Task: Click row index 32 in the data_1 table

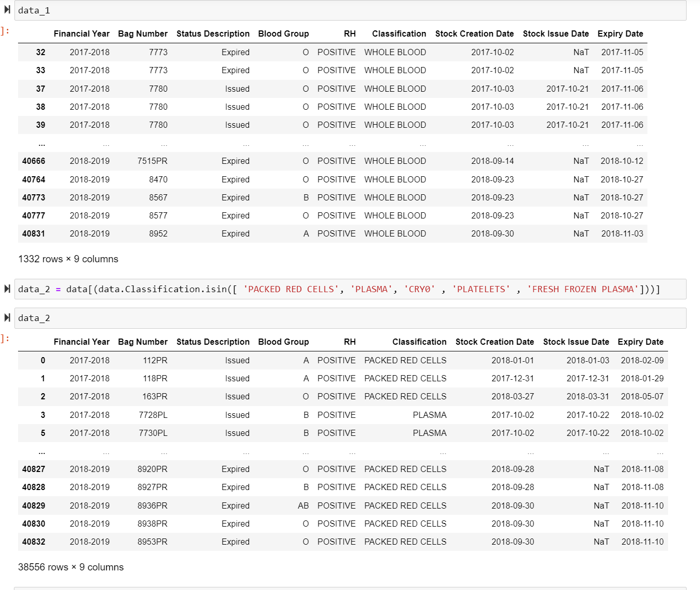Action: [x=41, y=52]
